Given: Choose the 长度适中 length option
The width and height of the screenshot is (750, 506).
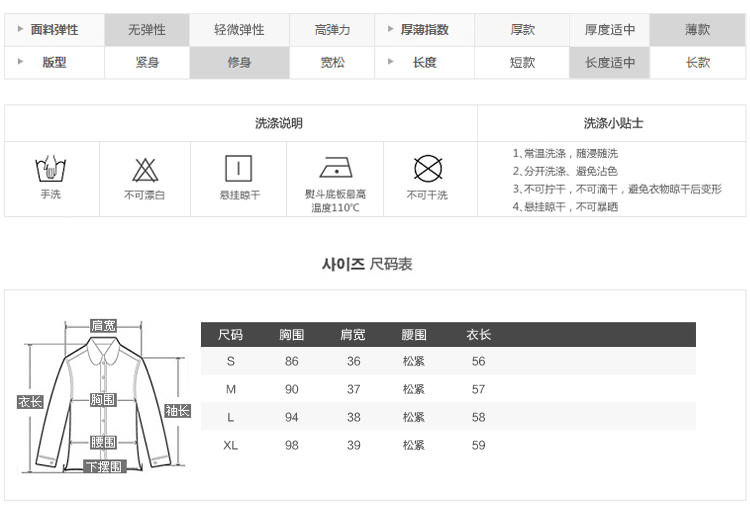Looking at the screenshot, I should point(610,62).
